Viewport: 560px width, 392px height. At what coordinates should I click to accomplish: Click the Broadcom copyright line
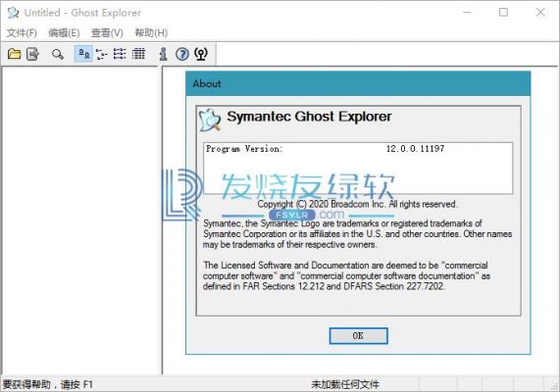pos(357,204)
